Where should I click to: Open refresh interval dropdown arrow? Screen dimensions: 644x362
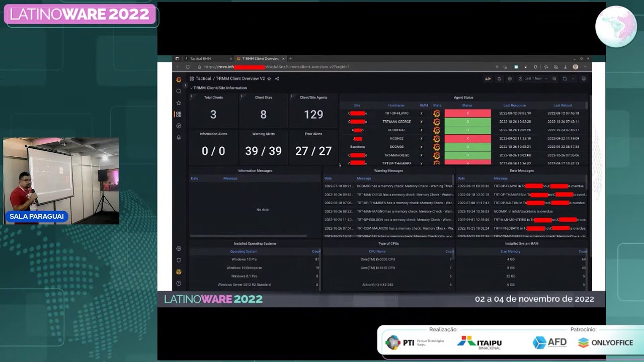click(x=572, y=78)
